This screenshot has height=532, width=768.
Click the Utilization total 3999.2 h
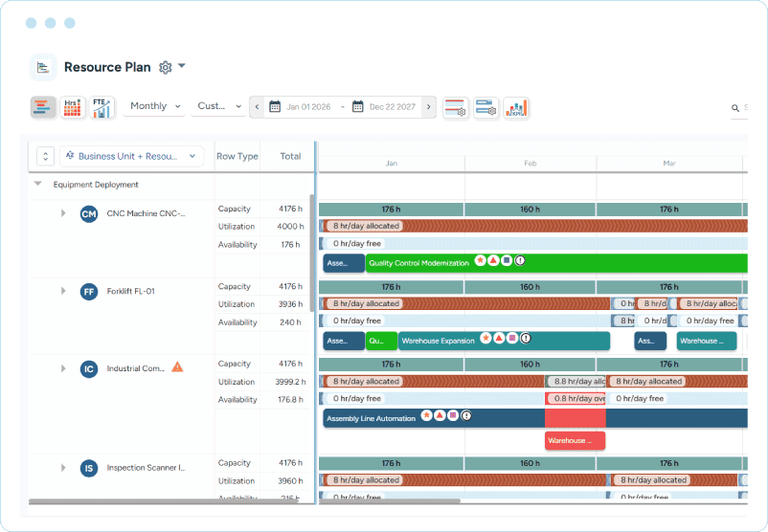[290, 382]
